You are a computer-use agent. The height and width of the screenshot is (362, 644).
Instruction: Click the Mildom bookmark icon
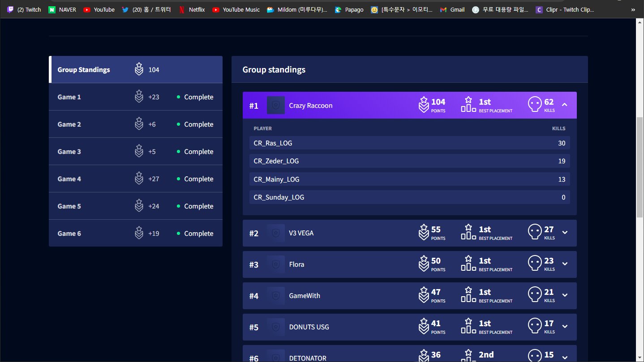(x=270, y=9)
